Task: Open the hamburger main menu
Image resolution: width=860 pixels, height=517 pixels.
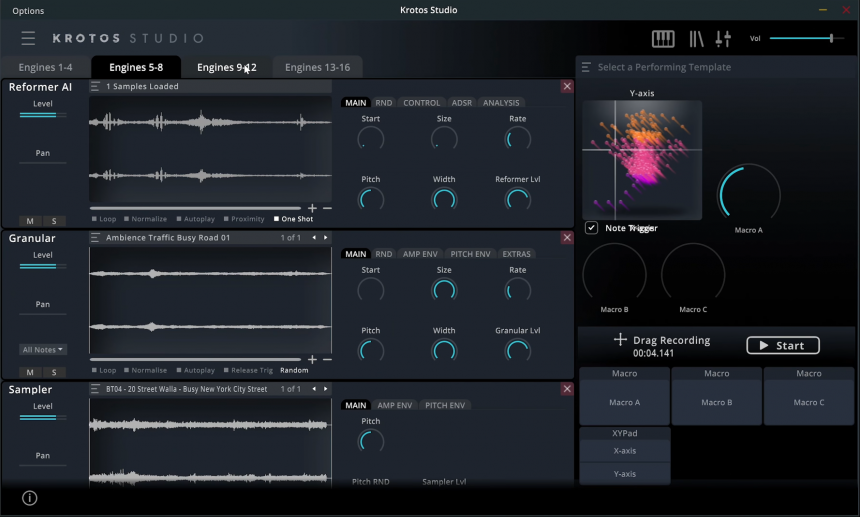Action: click(x=28, y=38)
